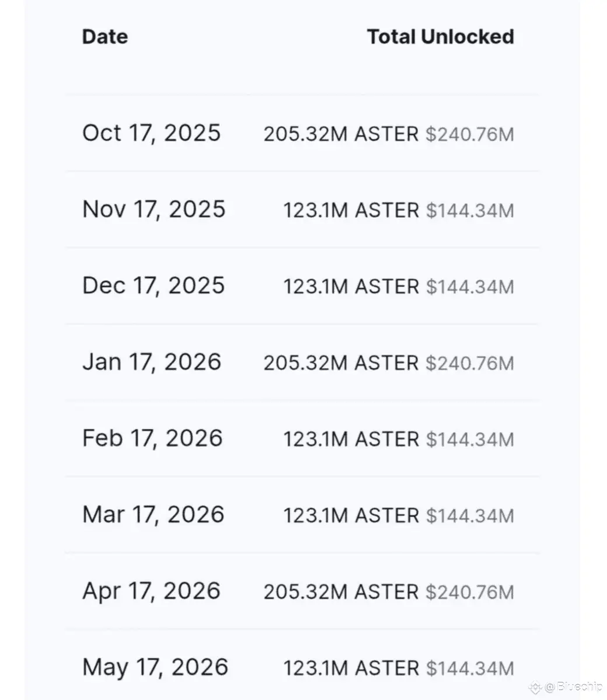Select the Oct 17, 2025 date
Viewport: 607px width, 700px height.
pyautogui.click(x=151, y=133)
